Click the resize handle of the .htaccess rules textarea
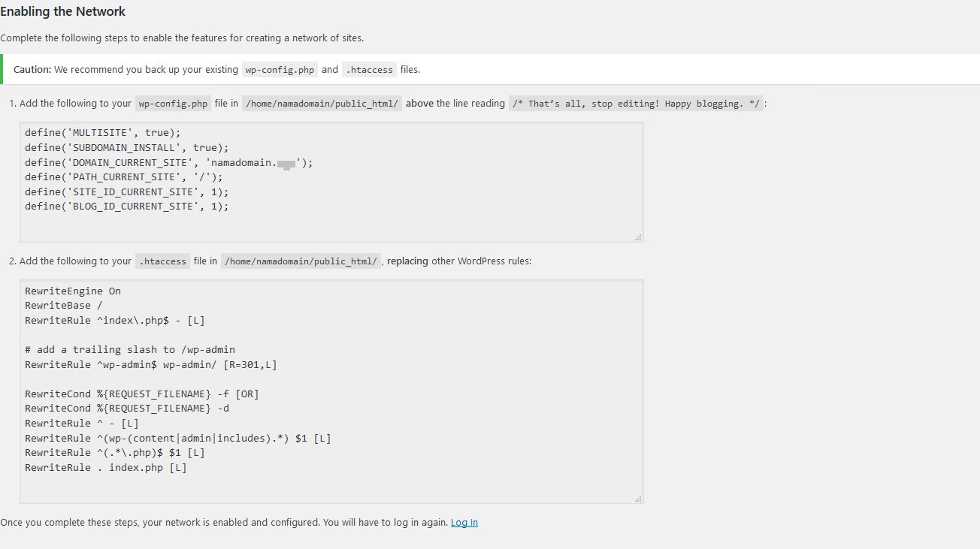This screenshot has height=549, width=980. [x=638, y=499]
